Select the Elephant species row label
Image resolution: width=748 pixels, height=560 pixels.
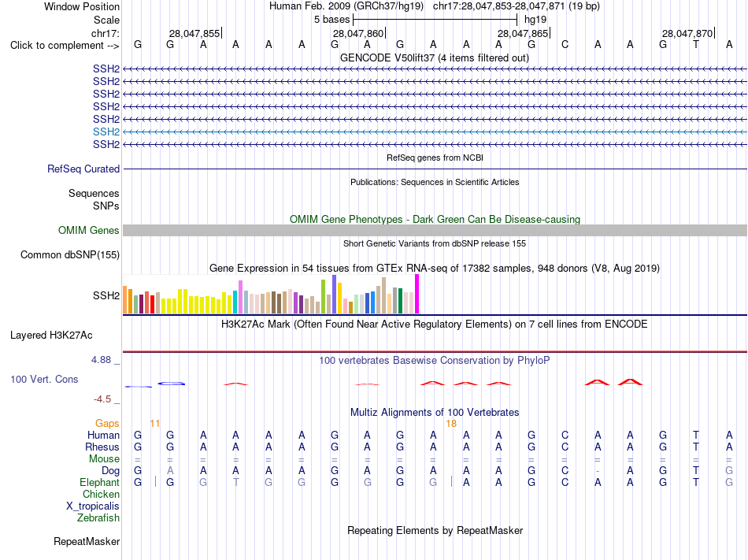(100, 482)
